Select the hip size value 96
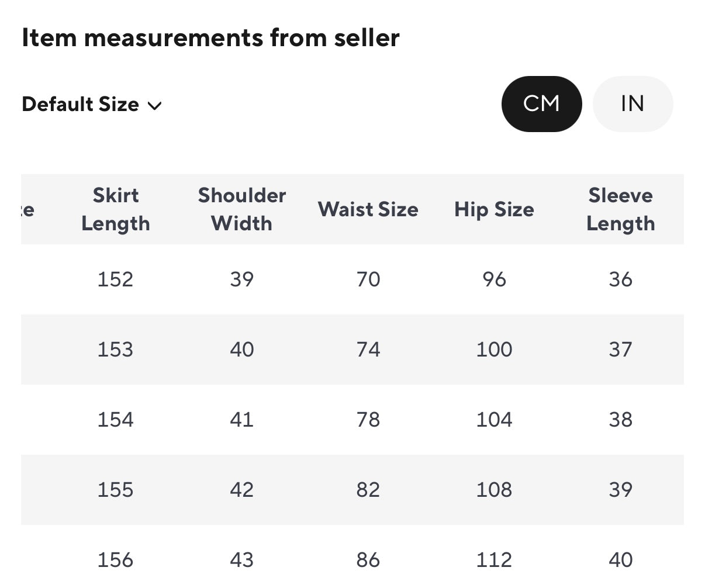Screen dimensions: 705x588 tap(494, 279)
